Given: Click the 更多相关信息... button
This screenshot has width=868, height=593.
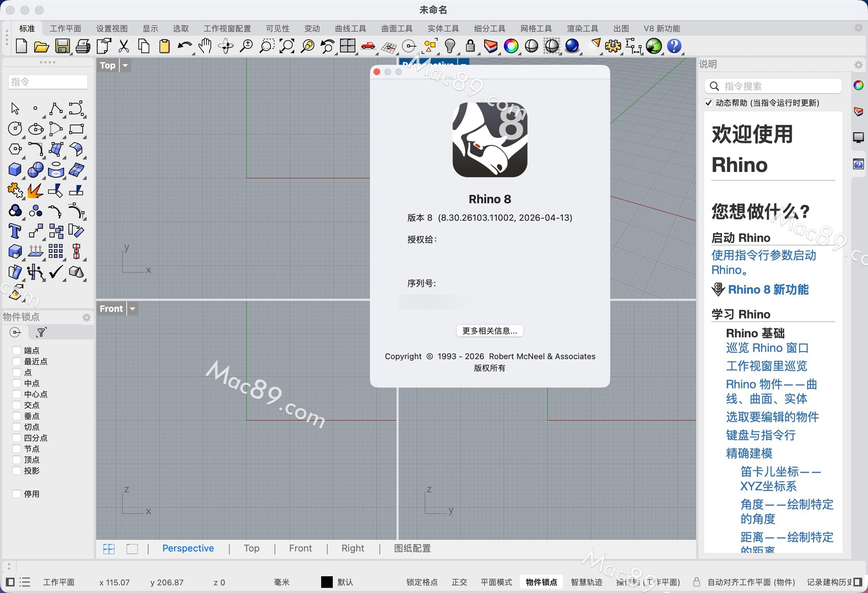Looking at the screenshot, I should [490, 331].
